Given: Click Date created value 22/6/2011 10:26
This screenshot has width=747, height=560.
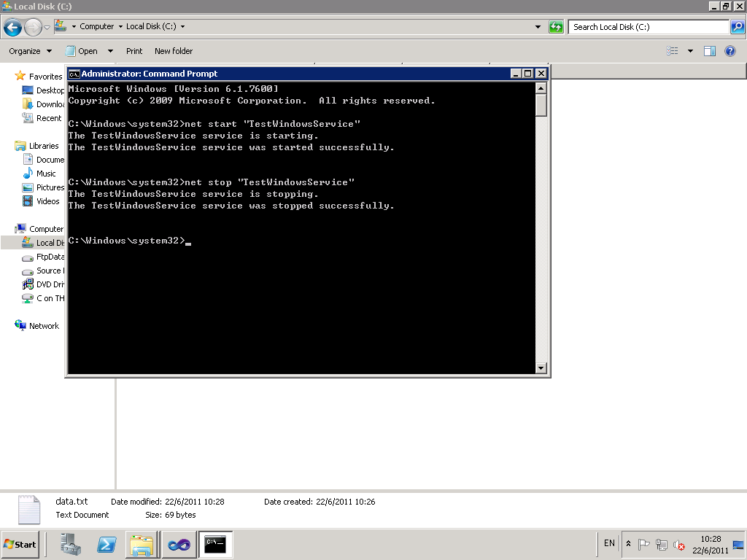Looking at the screenshot, I should click(345, 502).
